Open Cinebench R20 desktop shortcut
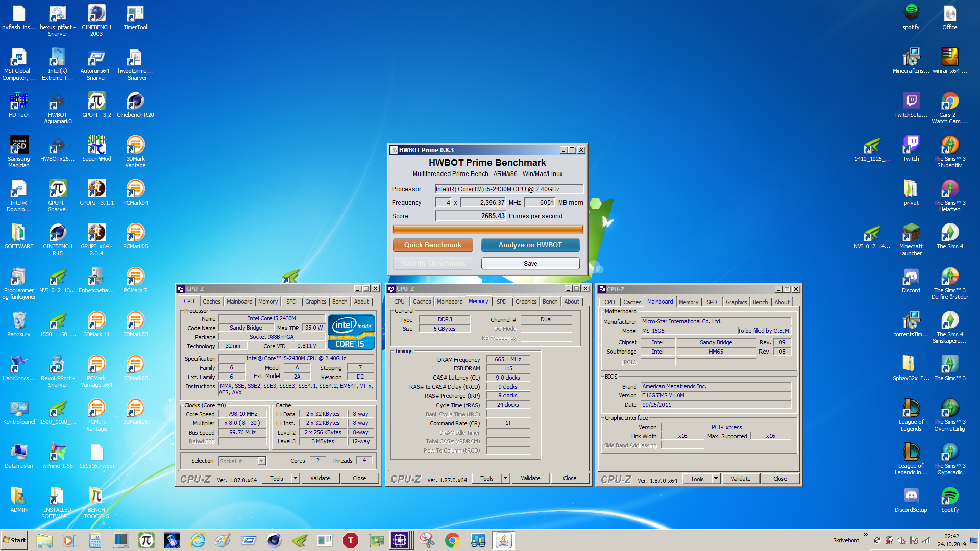 [x=135, y=105]
